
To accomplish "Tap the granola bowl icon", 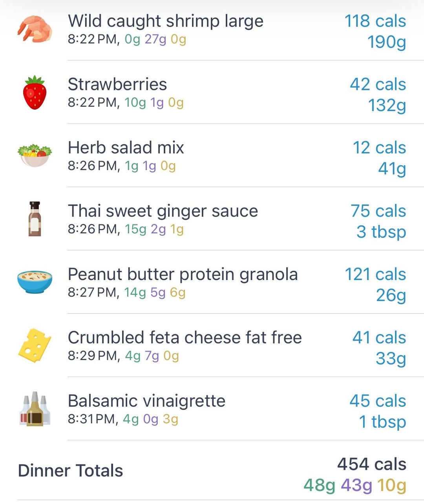I will pos(35,282).
